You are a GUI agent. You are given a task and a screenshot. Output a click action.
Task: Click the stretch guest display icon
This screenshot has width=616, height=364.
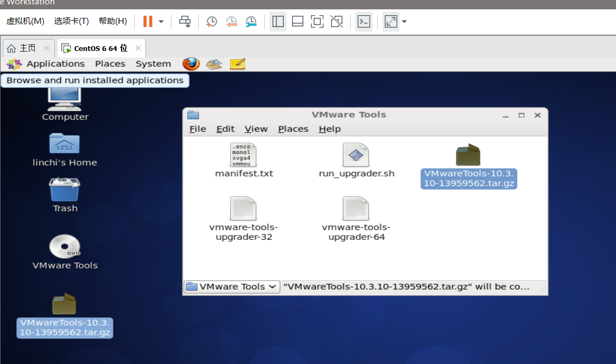391,21
